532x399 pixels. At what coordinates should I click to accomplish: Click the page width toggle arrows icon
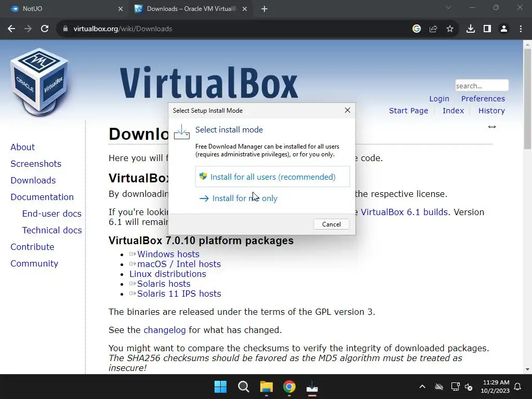click(x=492, y=127)
